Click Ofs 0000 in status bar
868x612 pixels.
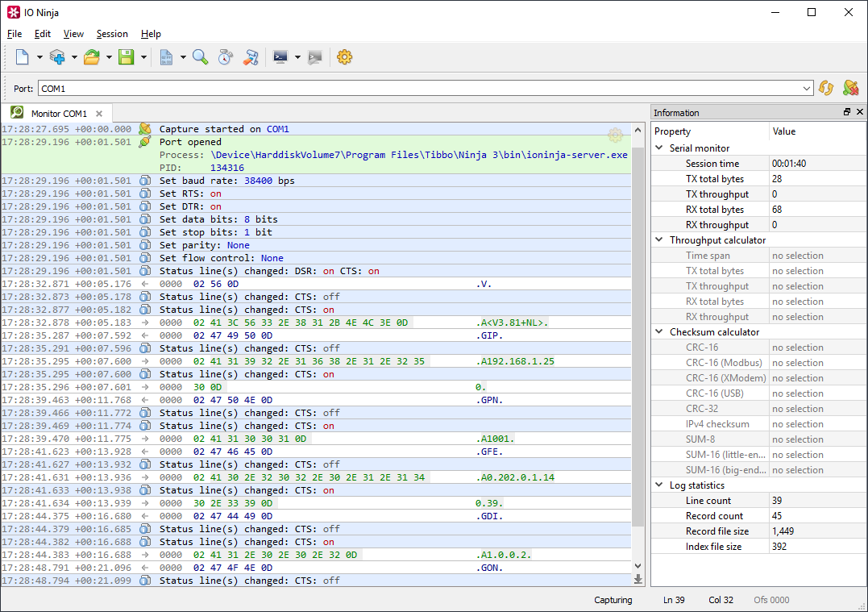point(771,600)
